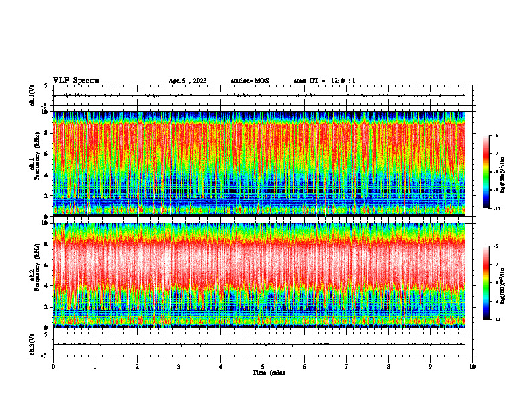Select the date text "Apr. 5 , 2023"
The width and height of the screenshot is (532, 411).
tap(187, 81)
